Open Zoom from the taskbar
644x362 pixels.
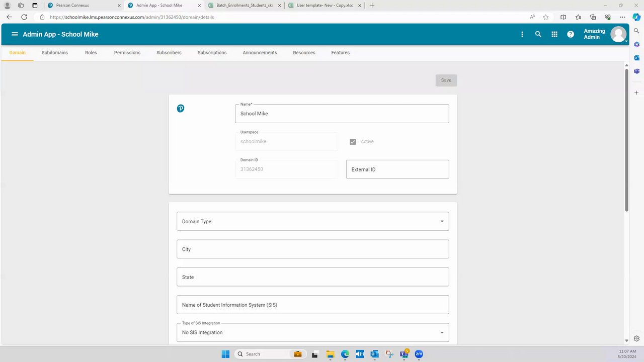click(x=419, y=354)
